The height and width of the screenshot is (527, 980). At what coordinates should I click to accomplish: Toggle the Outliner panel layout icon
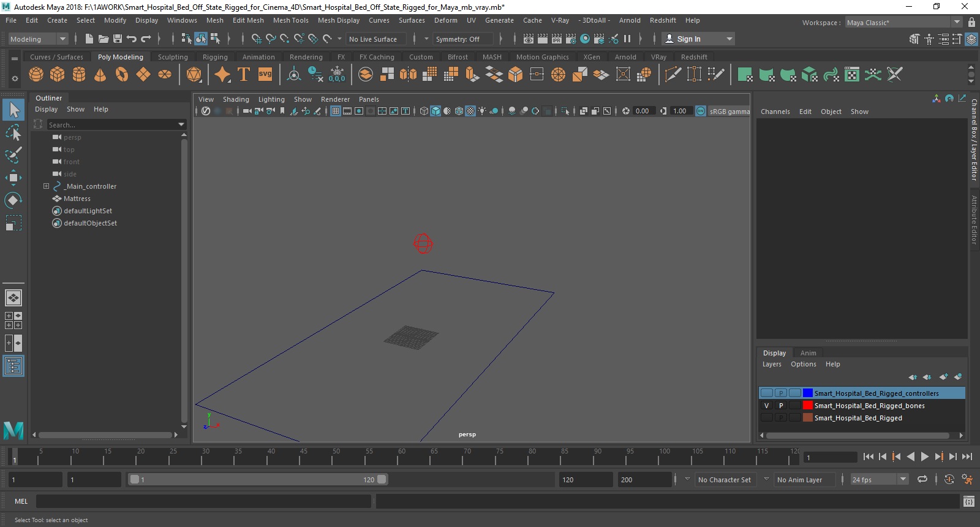coord(13,366)
